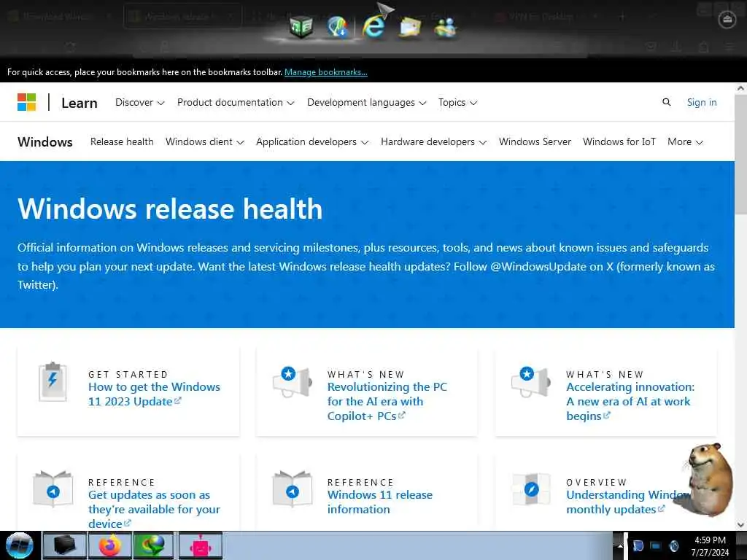The width and height of the screenshot is (747, 560).
Task: Open Accelerating innovation new era of AI link
Action: click(630, 401)
